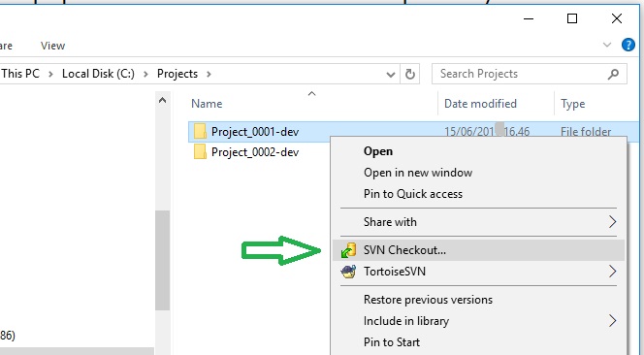The height and width of the screenshot is (355, 644).
Task: Expand the Share with submenu arrow
Action: [x=612, y=222]
